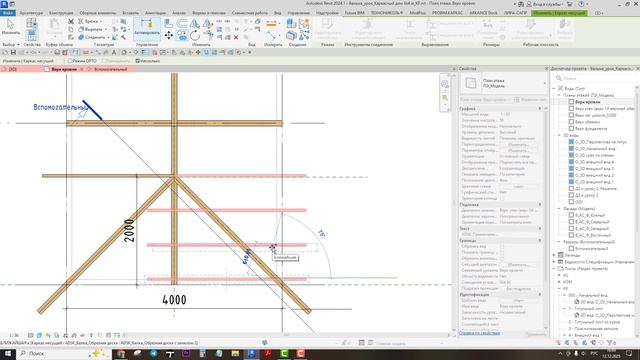Click the Справка по свойствам link

click(x=479, y=333)
